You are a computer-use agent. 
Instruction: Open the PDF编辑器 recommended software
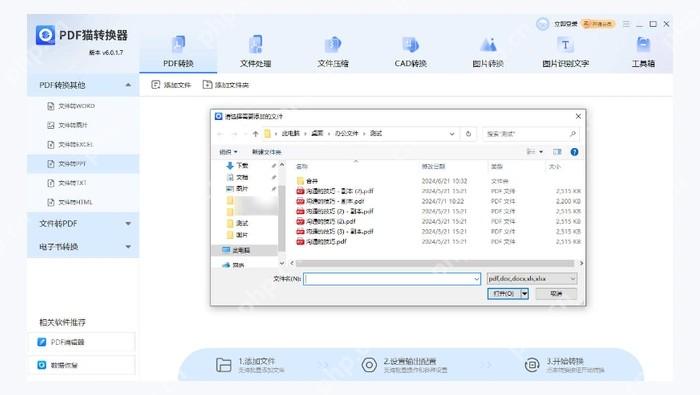(81, 342)
